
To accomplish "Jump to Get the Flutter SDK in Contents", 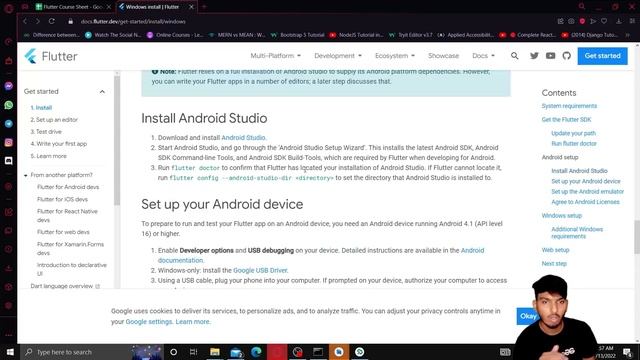I will coord(566,120).
